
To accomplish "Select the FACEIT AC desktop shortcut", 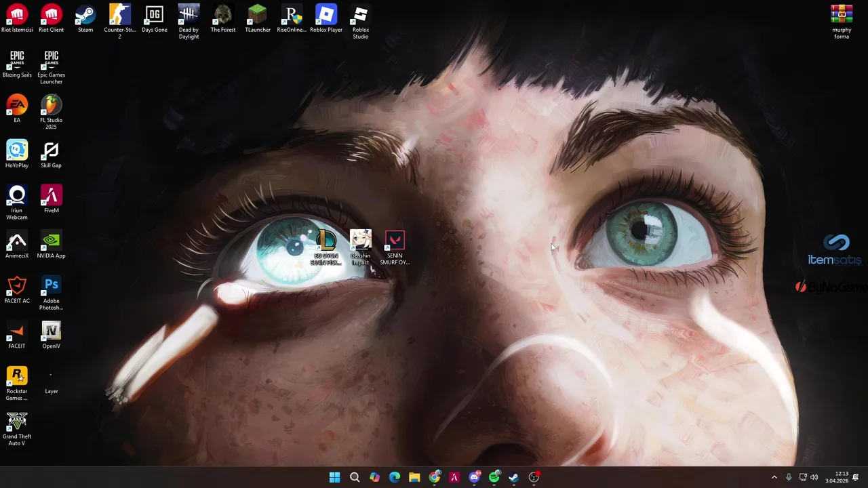I will [17, 289].
